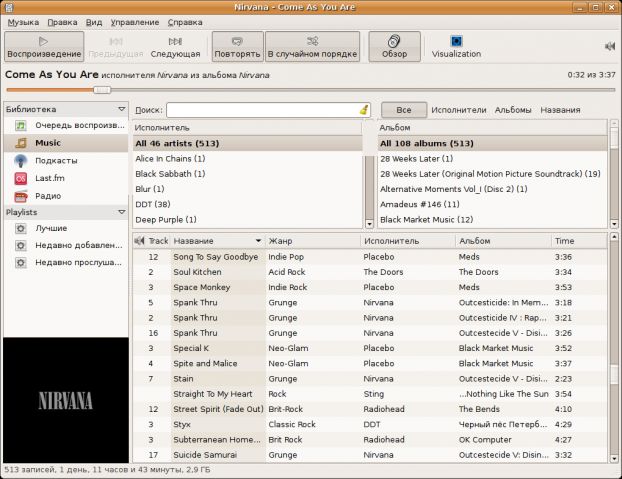The height and width of the screenshot is (479, 622).
Task: Open the Visualization view
Action: pyautogui.click(x=456, y=46)
